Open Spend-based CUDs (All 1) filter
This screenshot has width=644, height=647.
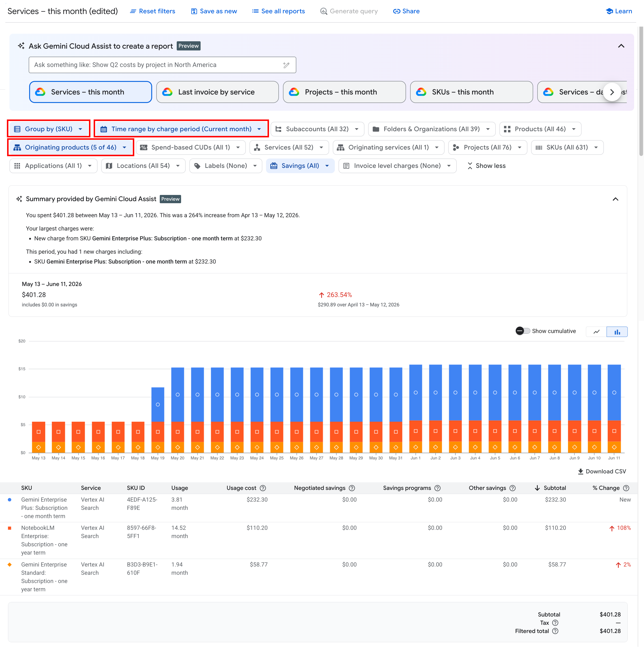(190, 147)
